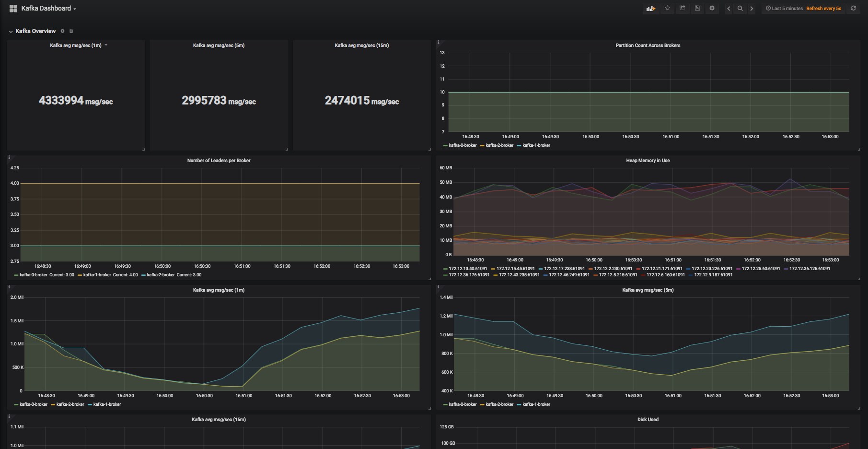868x449 pixels.
Task: Click the manual refresh icon
Action: coord(853,8)
